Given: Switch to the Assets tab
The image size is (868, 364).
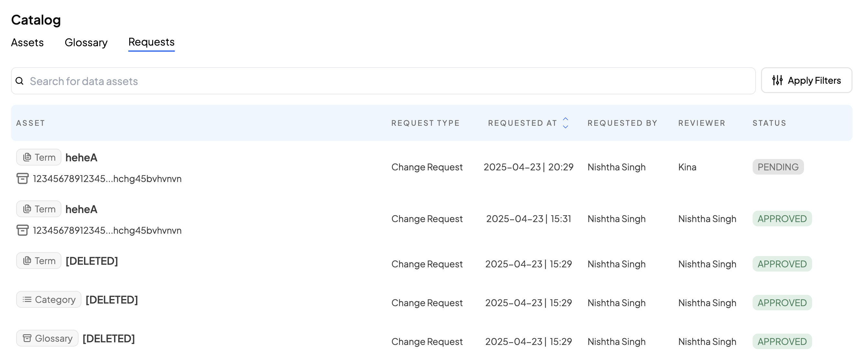Looking at the screenshot, I should [27, 42].
